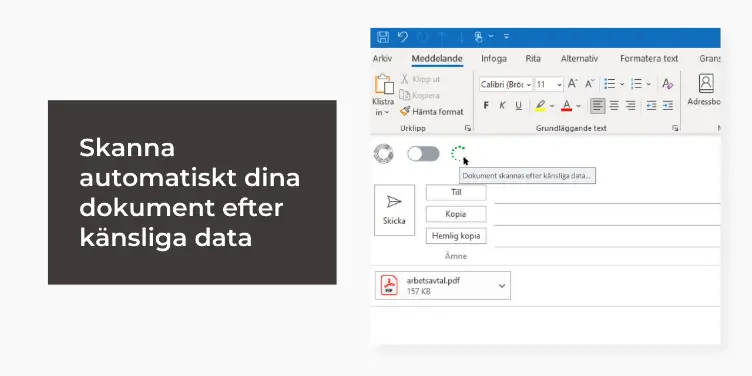Expand the arbetsavtal.pdf attachment dropdown arrow
The width and height of the screenshot is (752, 376).
coord(502,286)
